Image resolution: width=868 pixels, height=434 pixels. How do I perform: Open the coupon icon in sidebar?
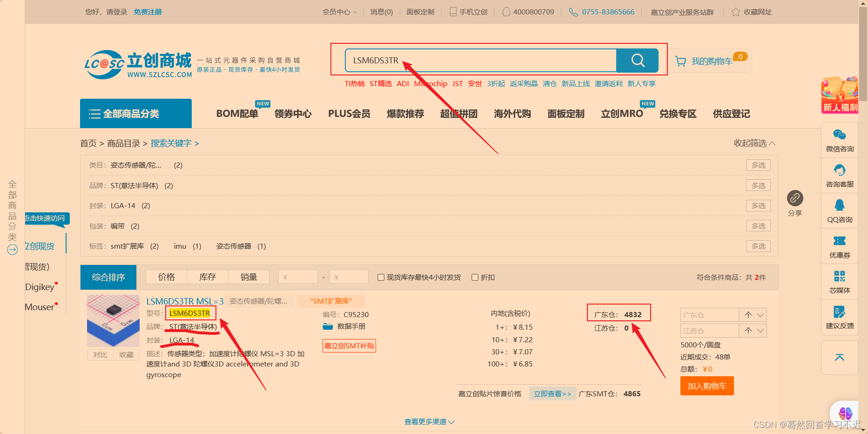click(840, 241)
